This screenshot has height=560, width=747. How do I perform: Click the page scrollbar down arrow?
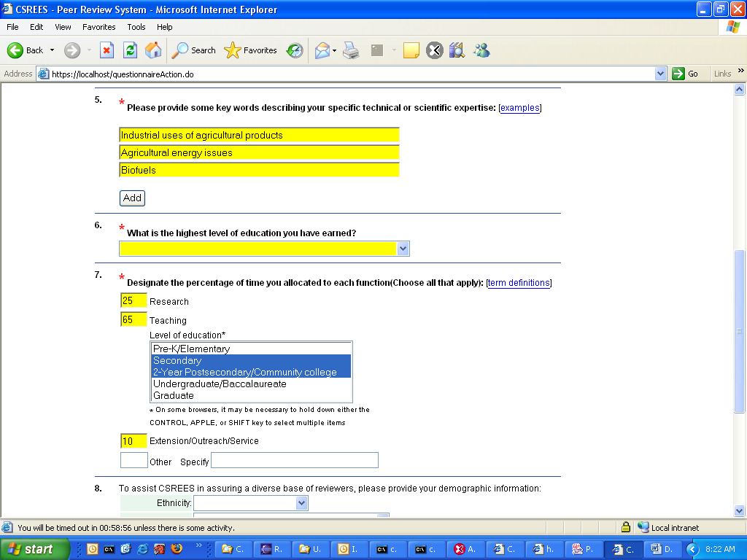coord(740,510)
